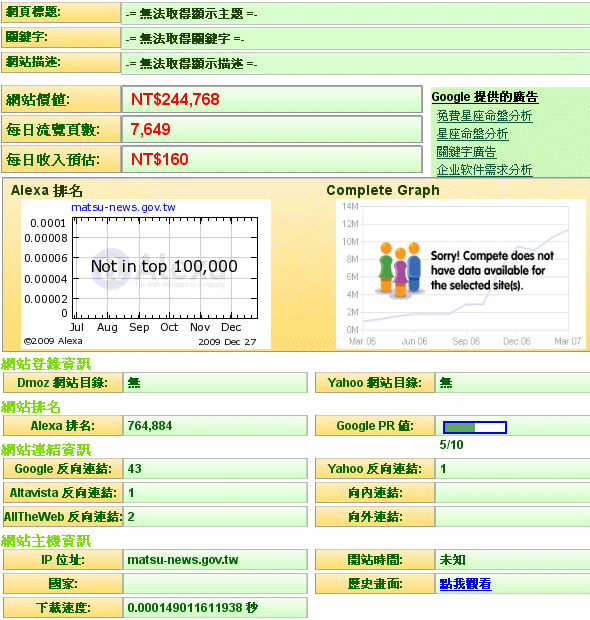The height and width of the screenshot is (620, 590).
Task: Click the Google PR 值 label
Action: pos(375,426)
